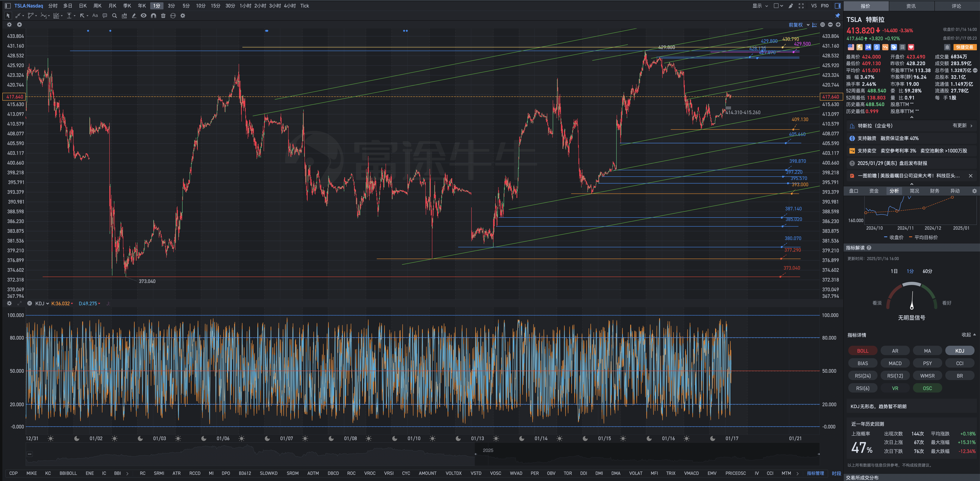980x481 pixels.
Task: Toggle drawings visibility with the eye icon
Action: coord(143,16)
